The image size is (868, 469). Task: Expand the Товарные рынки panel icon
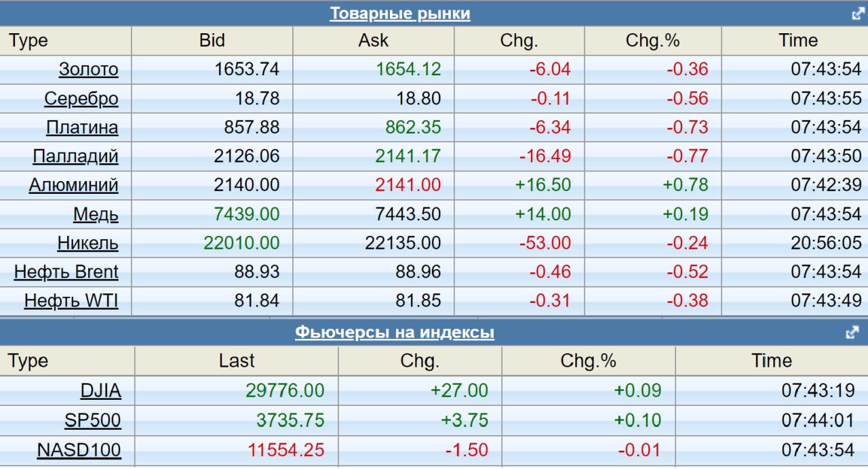858,14
